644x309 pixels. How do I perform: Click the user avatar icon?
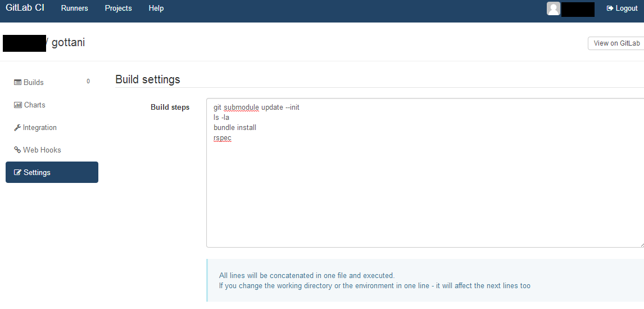click(x=553, y=8)
